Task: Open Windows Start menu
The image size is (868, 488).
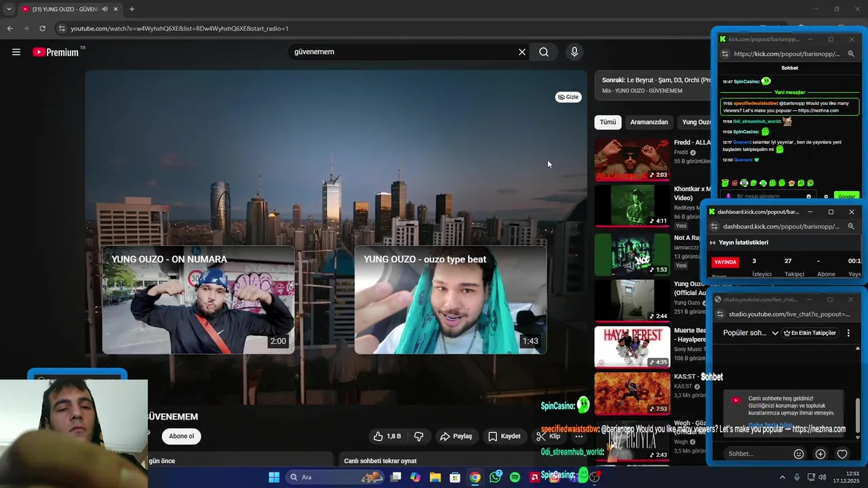Action: (x=274, y=477)
